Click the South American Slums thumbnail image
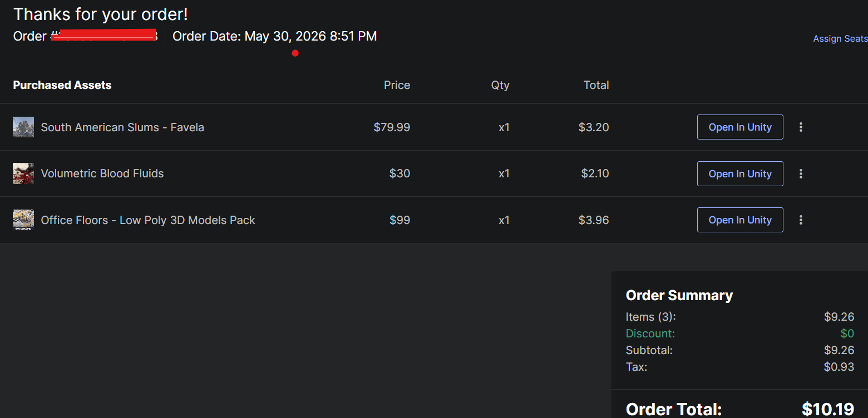This screenshot has height=418, width=868. pyautogui.click(x=23, y=127)
